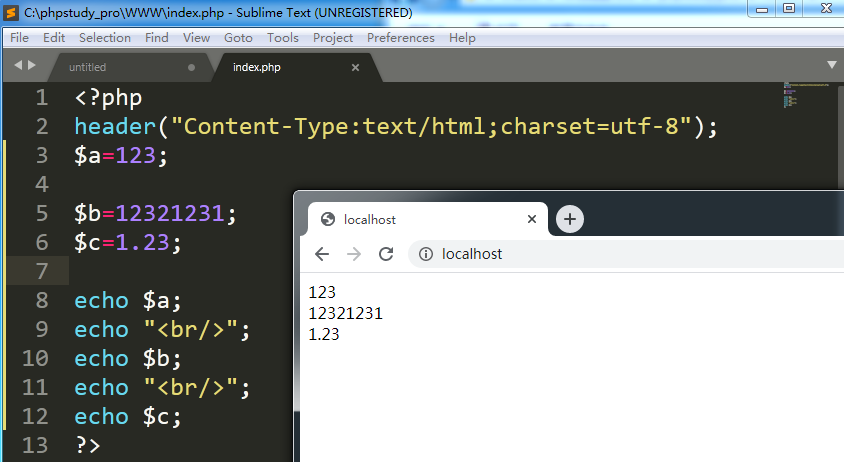Click the minimap code preview
Screen dimensions: 844x462
coord(805,95)
